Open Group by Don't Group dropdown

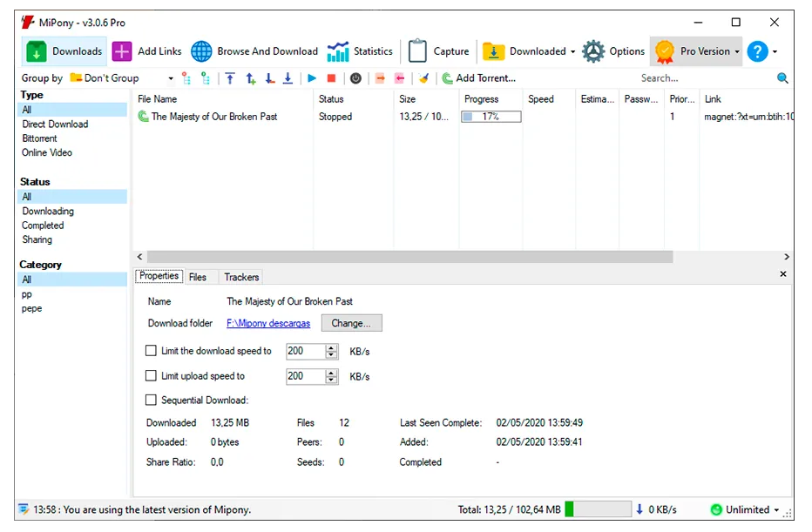122,78
